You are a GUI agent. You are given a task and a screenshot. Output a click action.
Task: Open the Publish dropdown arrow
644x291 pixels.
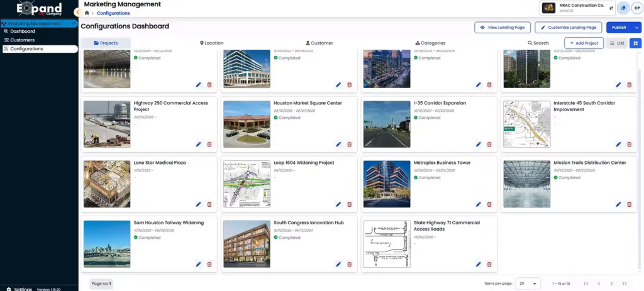point(636,28)
